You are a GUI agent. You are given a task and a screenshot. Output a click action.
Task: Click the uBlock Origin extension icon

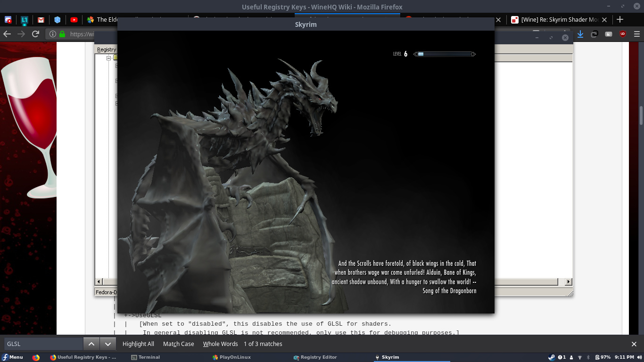623,34
